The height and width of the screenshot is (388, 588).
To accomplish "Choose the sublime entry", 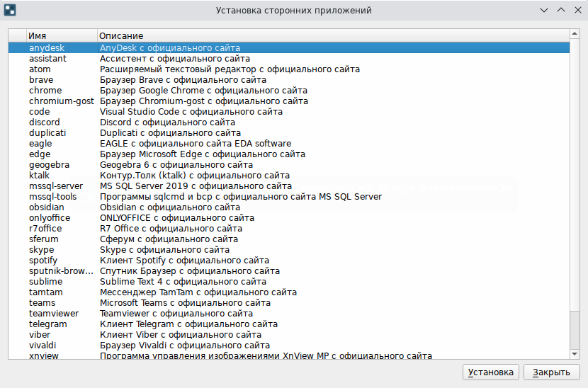I will (289, 282).
